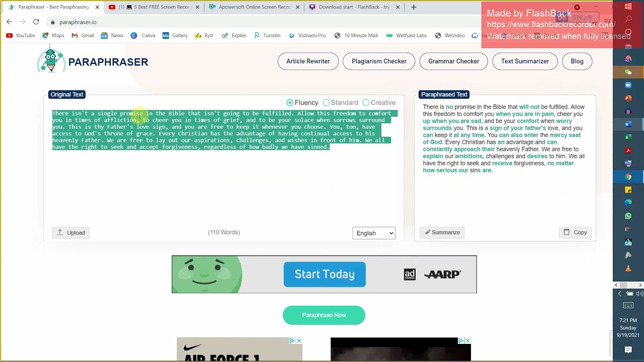The image size is (644, 362).
Task: Click Start Today in the AARP ad
Action: [x=325, y=275]
